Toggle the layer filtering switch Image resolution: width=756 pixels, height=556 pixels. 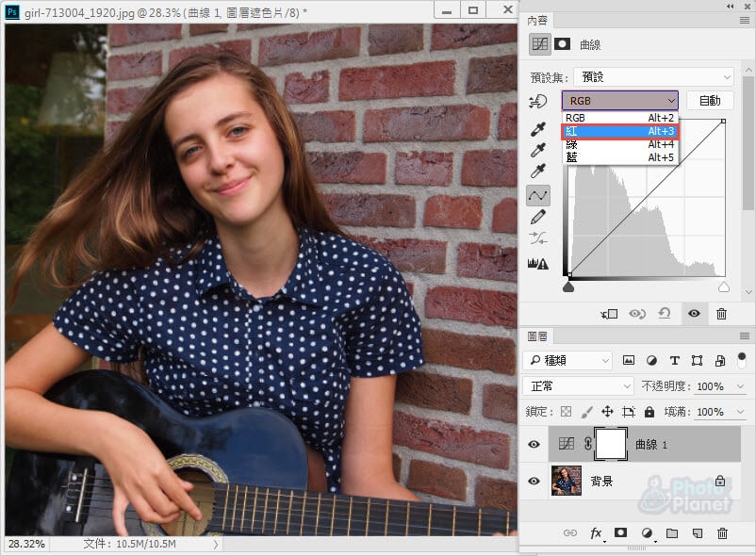click(x=742, y=360)
